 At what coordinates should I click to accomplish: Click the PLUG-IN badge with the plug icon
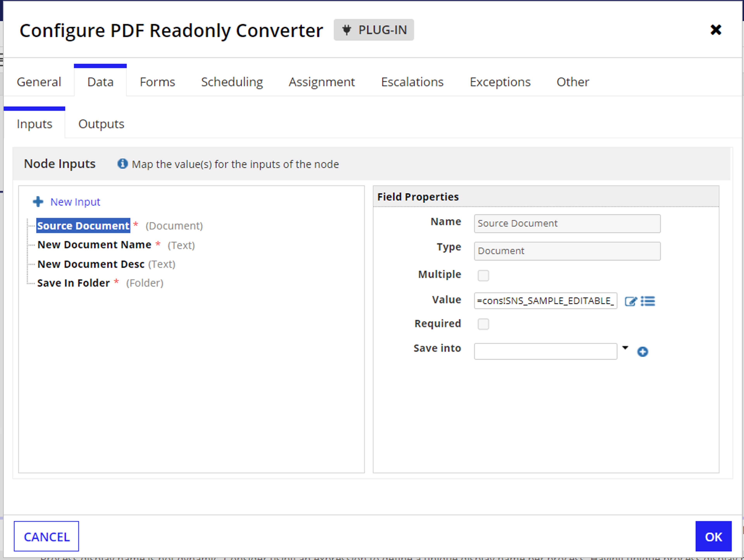374,30
